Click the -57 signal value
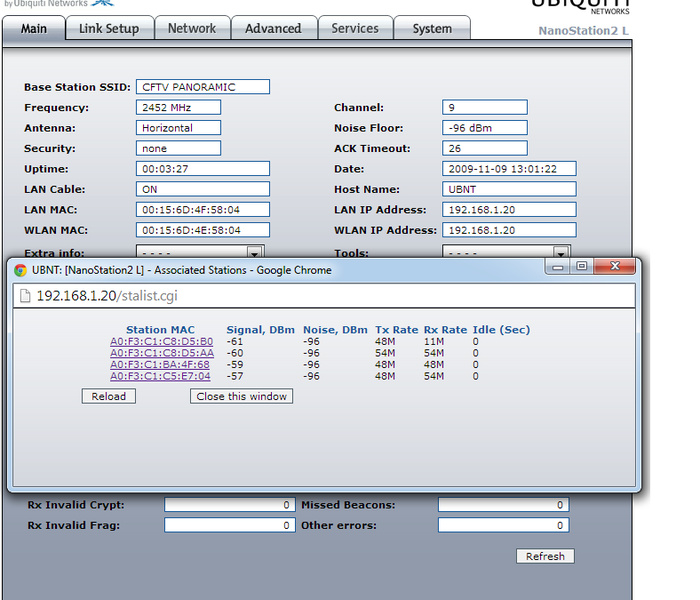This screenshot has height=600, width=700. coord(235,376)
